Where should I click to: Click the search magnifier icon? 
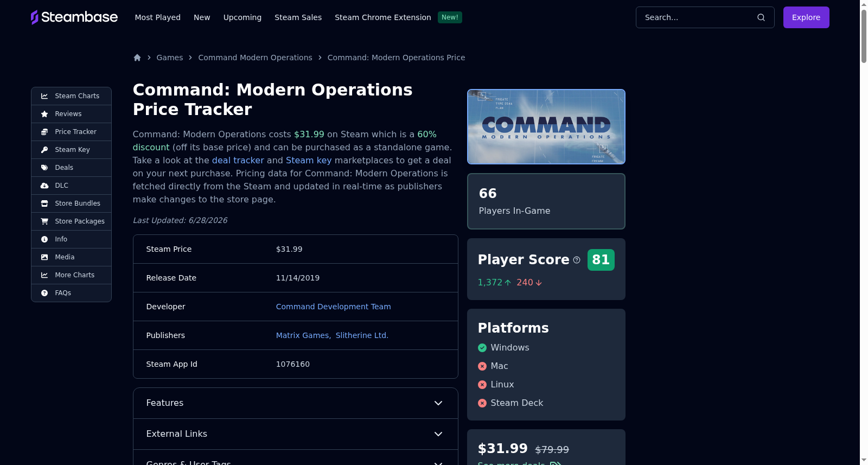pos(761,17)
